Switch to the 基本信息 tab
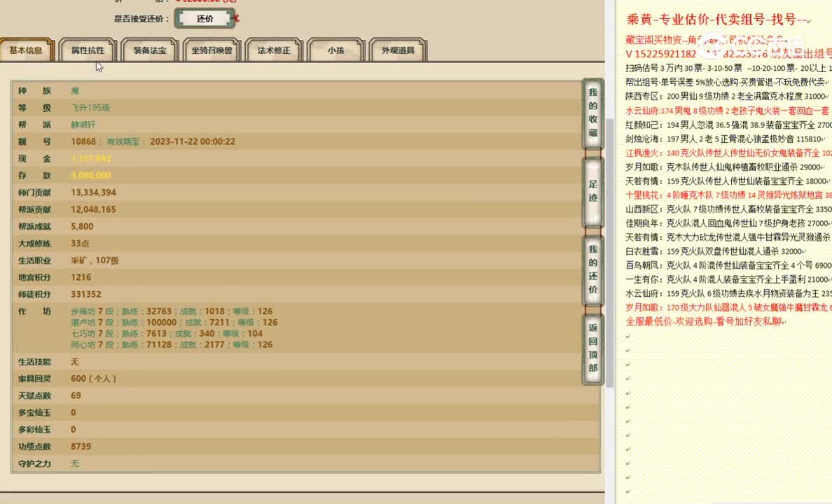The image size is (832, 504). click(x=26, y=50)
